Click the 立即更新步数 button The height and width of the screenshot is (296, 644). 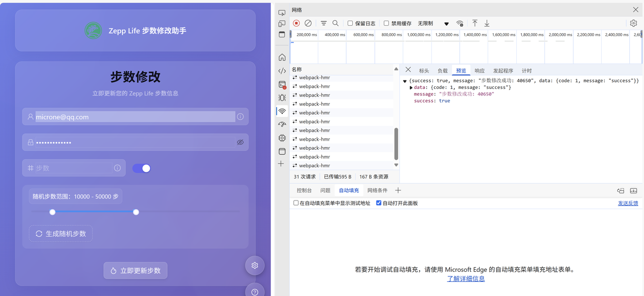point(135,270)
